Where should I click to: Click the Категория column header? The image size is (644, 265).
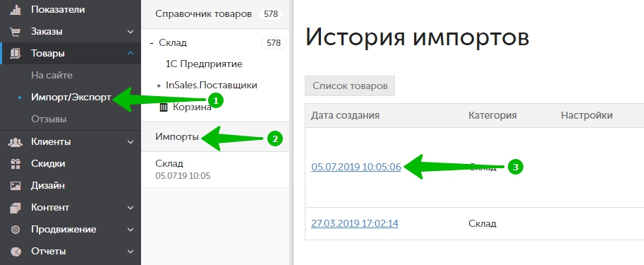tap(492, 115)
